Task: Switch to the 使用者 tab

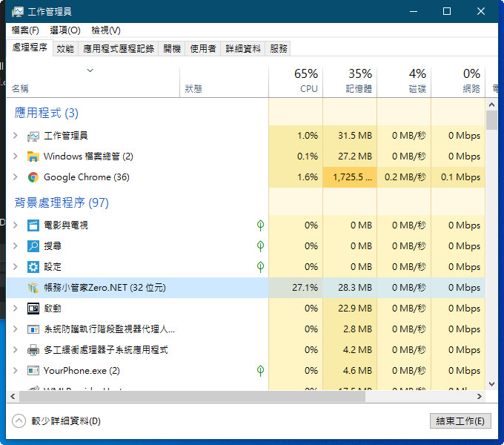Action: point(203,48)
